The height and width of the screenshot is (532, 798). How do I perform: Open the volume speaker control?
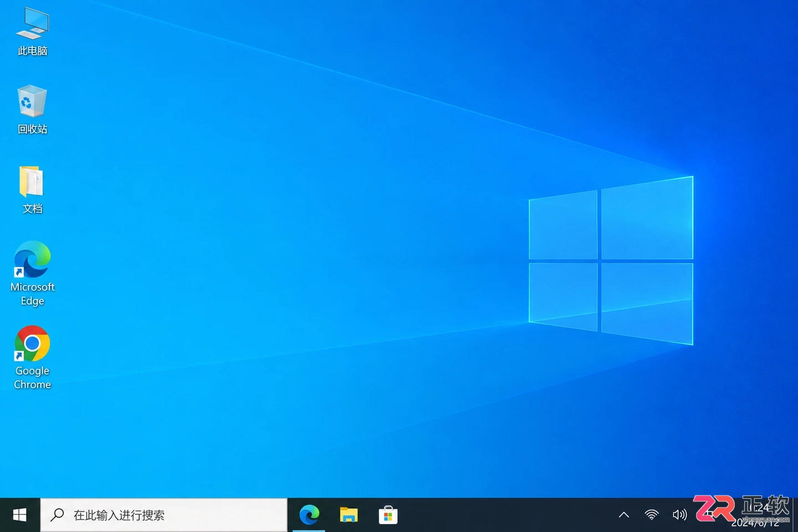click(x=679, y=515)
